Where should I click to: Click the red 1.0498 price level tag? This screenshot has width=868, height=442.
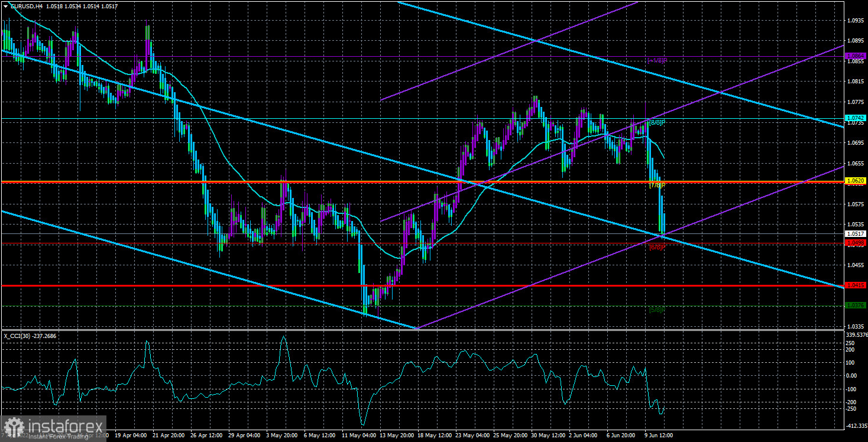(856, 243)
